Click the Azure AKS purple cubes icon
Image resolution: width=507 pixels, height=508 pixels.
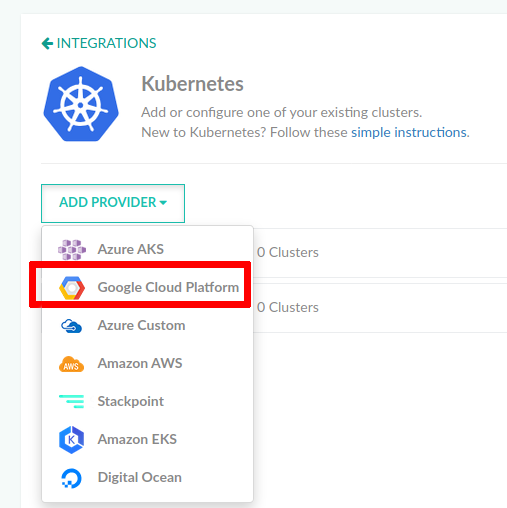(72, 249)
